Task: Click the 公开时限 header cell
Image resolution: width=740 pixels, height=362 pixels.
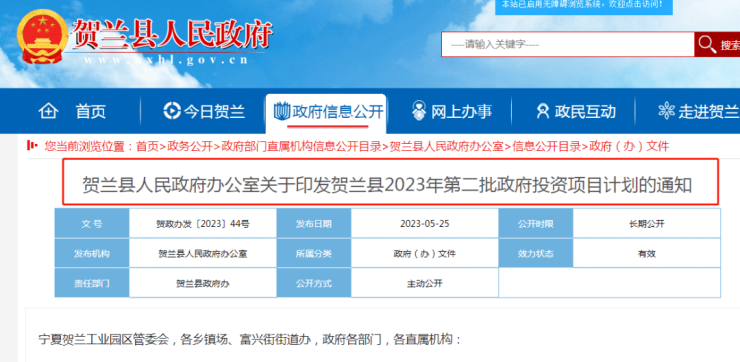Action: tap(536, 224)
